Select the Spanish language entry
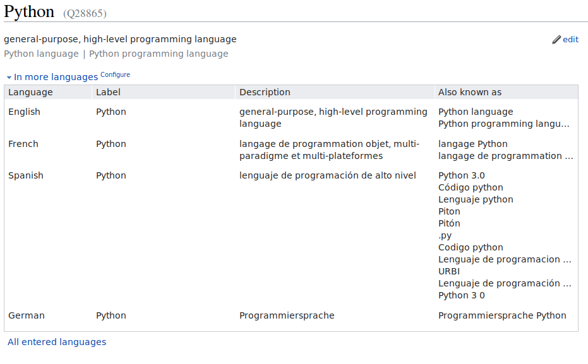The width and height of the screenshot is (588, 364). pos(25,175)
